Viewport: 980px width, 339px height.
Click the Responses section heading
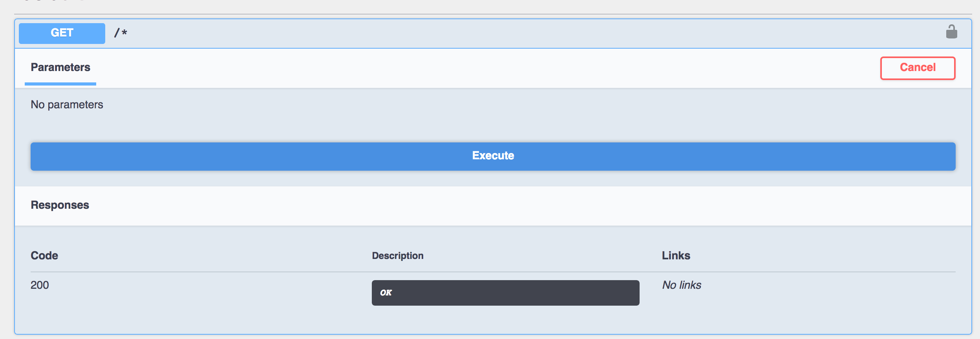pyautogui.click(x=60, y=205)
